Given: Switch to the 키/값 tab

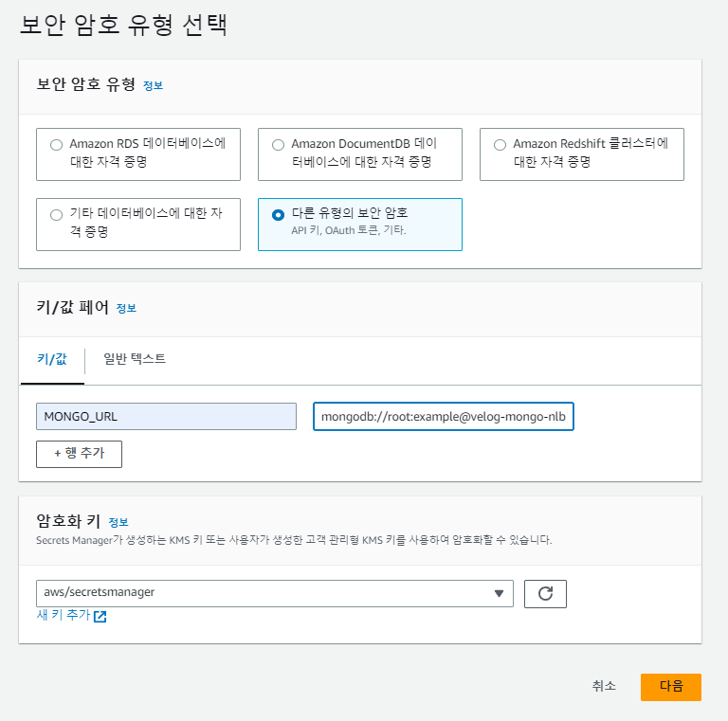Looking at the screenshot, I should [x=52, y=359].
